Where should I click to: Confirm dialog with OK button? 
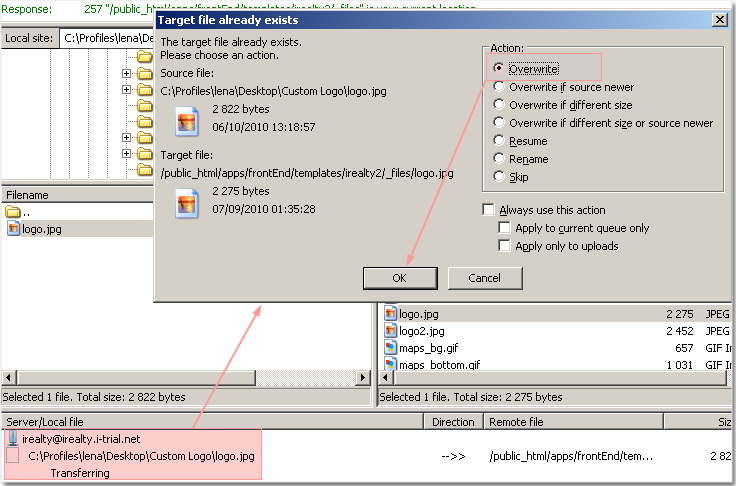(400, 278)
